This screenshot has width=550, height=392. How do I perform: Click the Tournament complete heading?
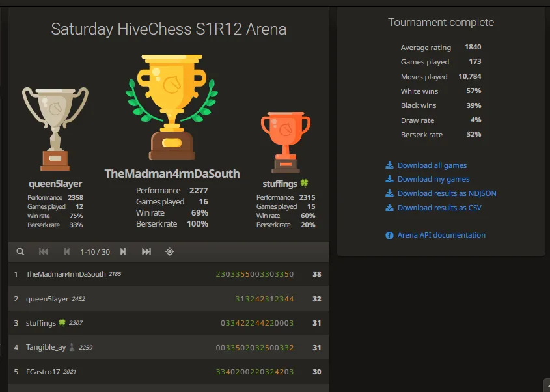coord(441,22)
